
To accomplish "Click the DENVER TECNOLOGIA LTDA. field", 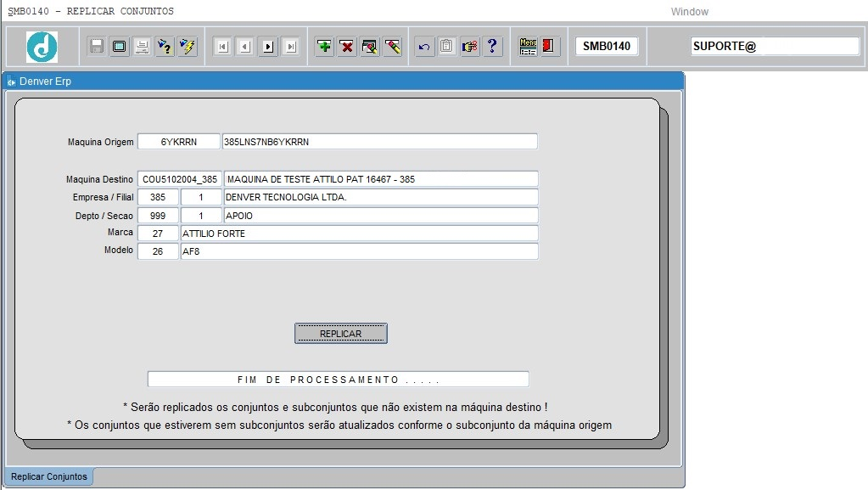I will tap(381, 197).
